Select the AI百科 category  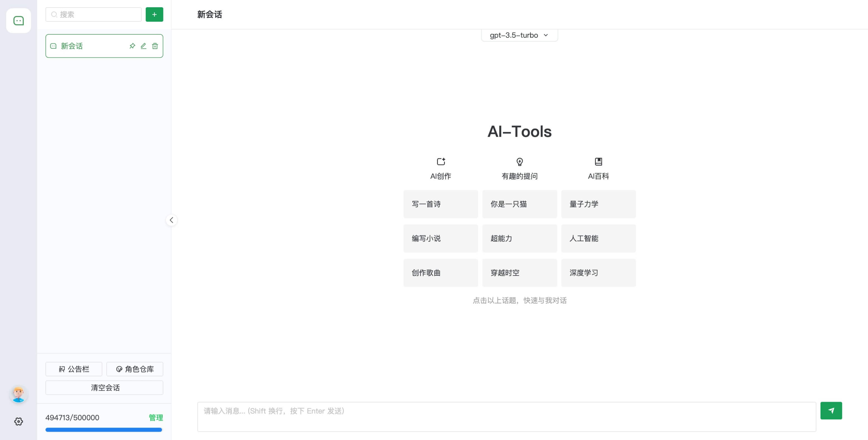tap(598, 168)
